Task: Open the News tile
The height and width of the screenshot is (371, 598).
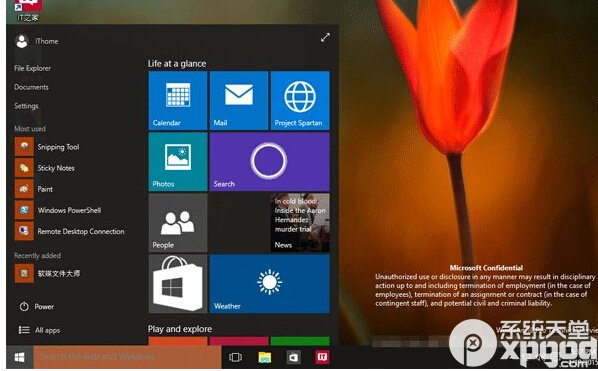Action: point(300,223)
